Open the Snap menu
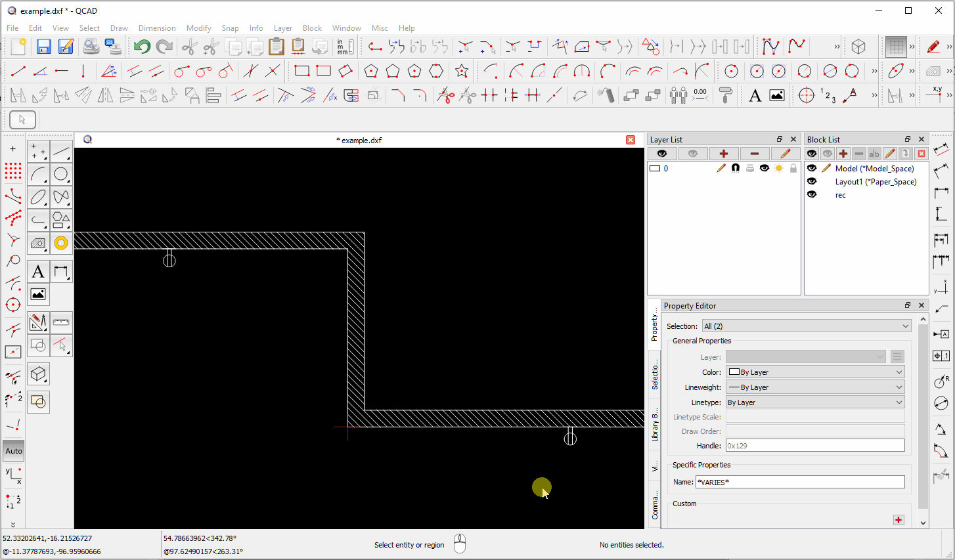955x560 pixels. (x=230, y=28)
